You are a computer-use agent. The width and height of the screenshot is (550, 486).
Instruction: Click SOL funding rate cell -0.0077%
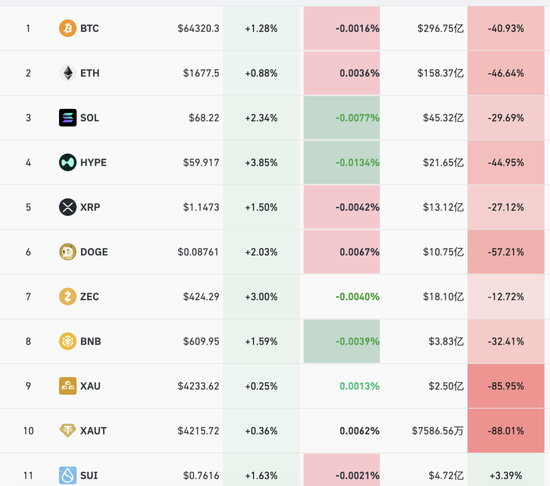(342, 117)
